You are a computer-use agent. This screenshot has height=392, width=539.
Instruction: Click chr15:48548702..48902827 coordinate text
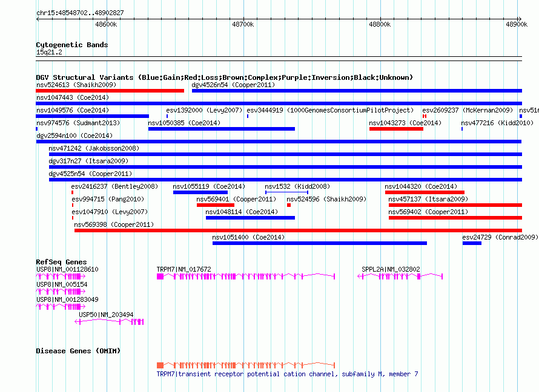coord(80,13)
